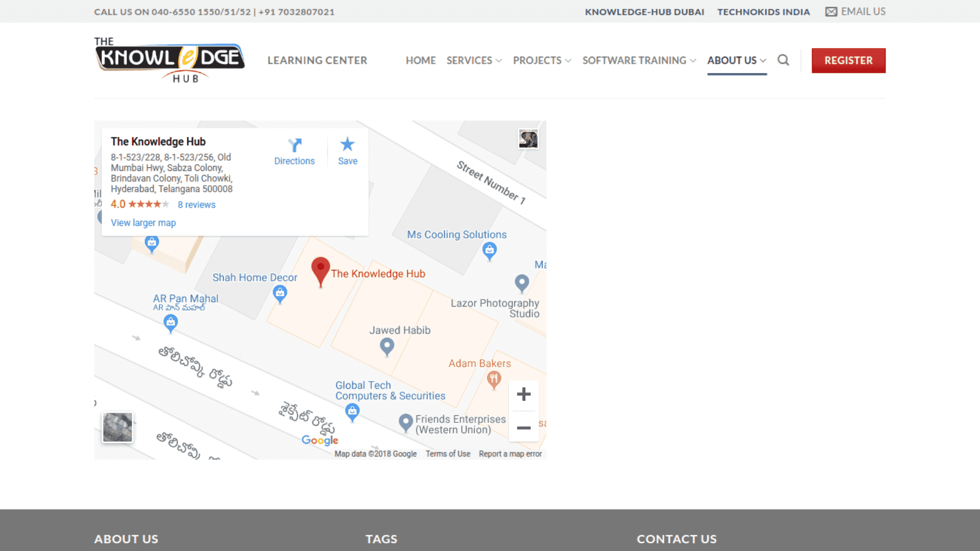The width and height of the screenshot is (980, 551).
Task: Click the map zoom in plus button
Action: click(x=524, y=394)
